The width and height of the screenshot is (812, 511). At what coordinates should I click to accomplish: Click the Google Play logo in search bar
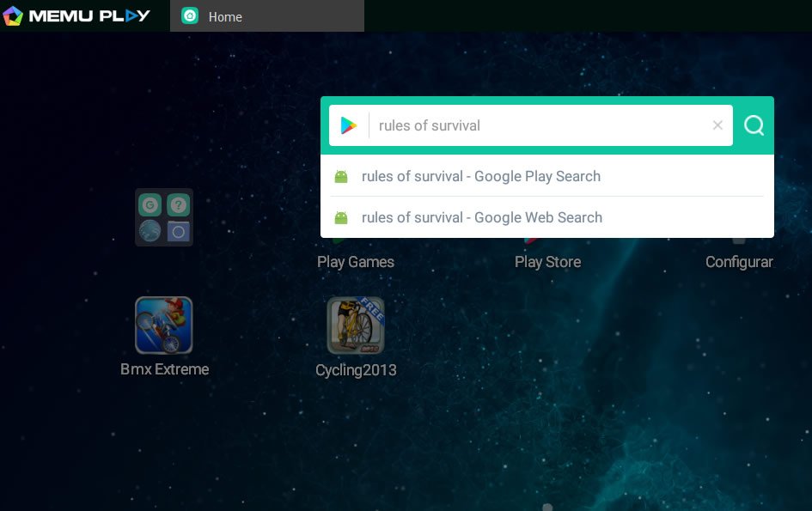[x=348, y=125]
